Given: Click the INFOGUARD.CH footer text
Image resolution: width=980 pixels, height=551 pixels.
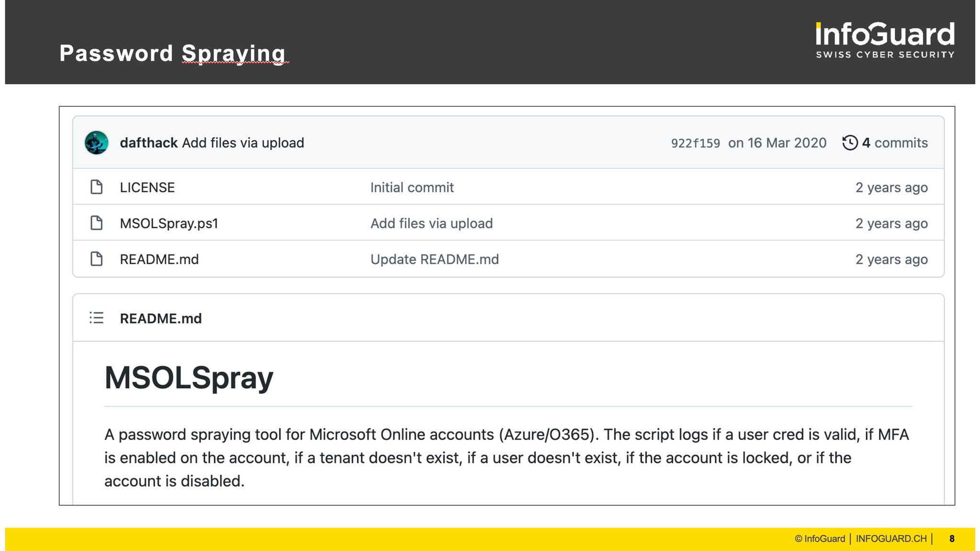Looking at the screenshot, I should click(891, 539).
